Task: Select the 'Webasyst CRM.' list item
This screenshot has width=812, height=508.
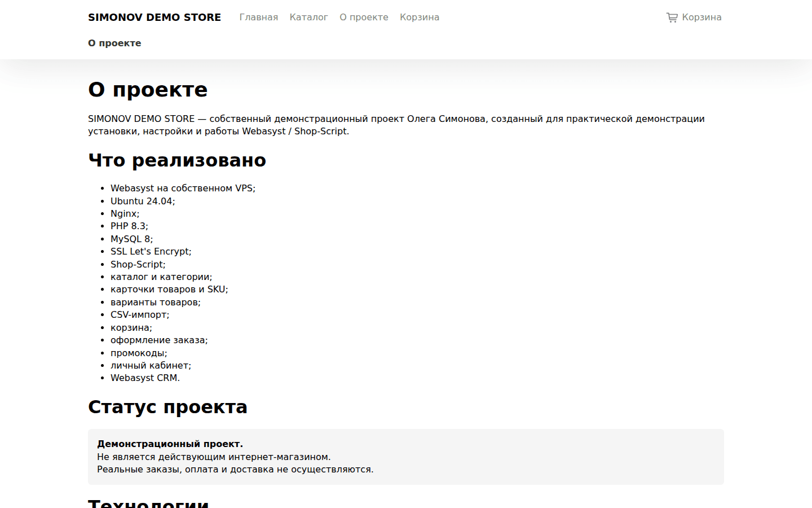Action: click(x=145, y=378)
